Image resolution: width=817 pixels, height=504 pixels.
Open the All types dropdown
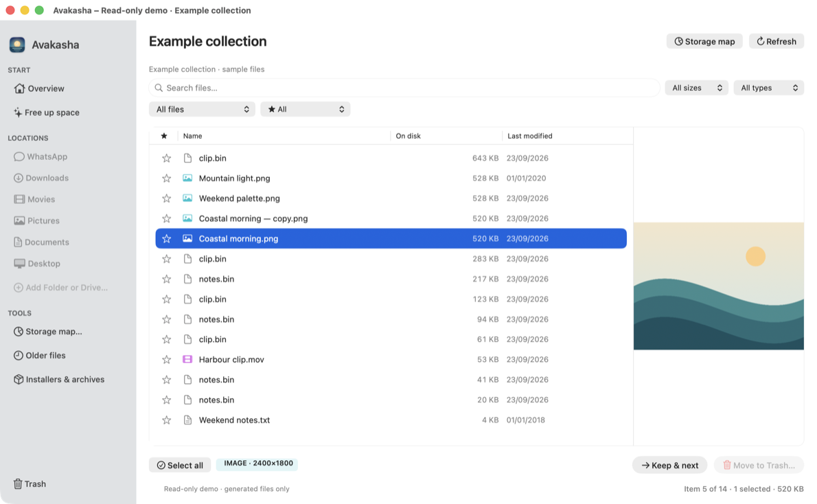[x=768, y=88]
